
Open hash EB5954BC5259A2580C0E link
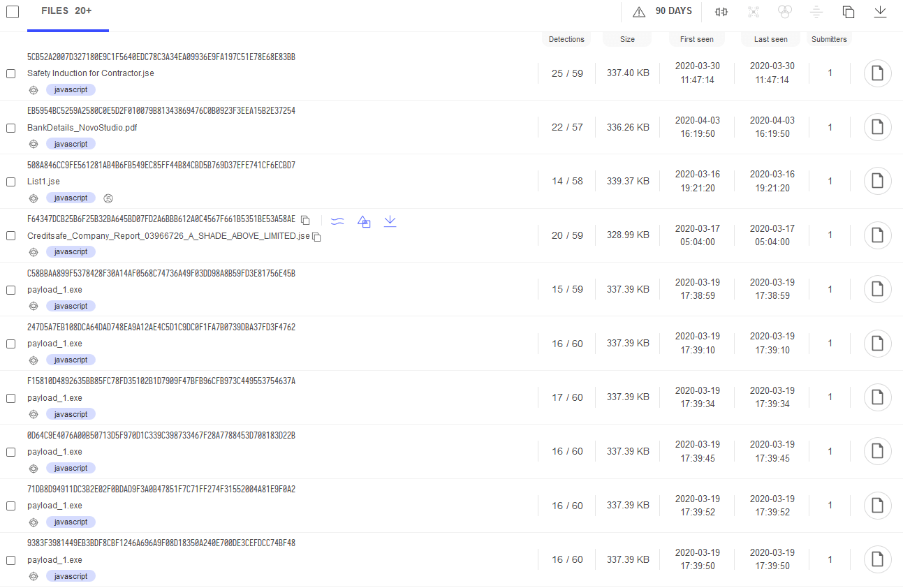click(161, 110)
